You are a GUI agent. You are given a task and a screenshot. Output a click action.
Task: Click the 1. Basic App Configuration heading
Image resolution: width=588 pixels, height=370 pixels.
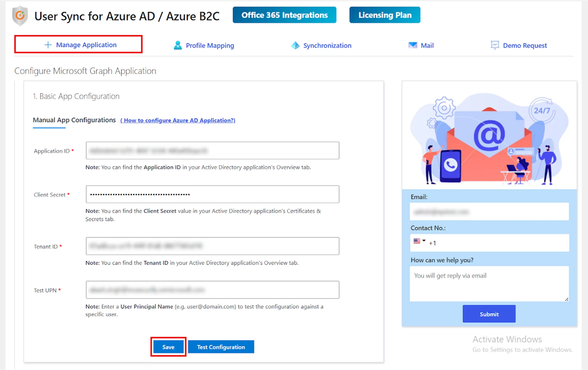[x=76, y=96]
